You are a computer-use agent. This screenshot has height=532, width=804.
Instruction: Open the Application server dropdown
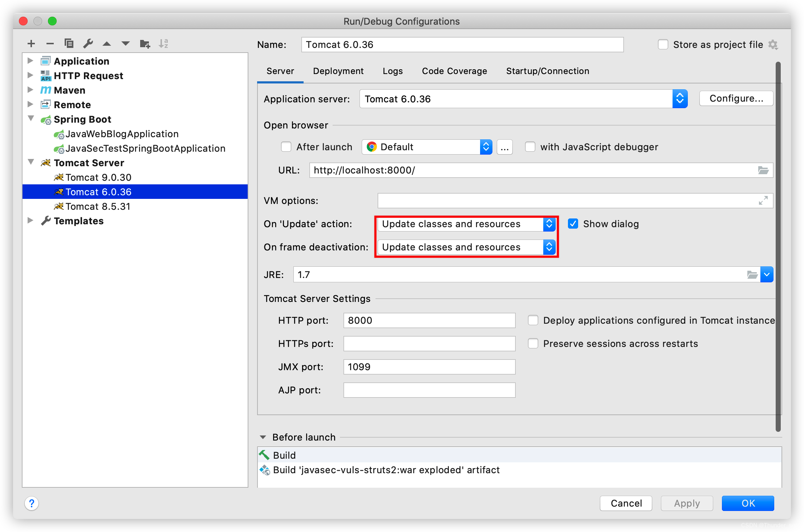pyautogui.click(x=679, y=99)
